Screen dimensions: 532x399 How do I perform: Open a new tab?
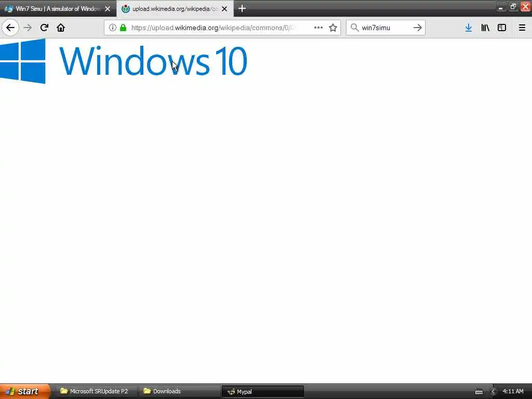tap(242, 8)
